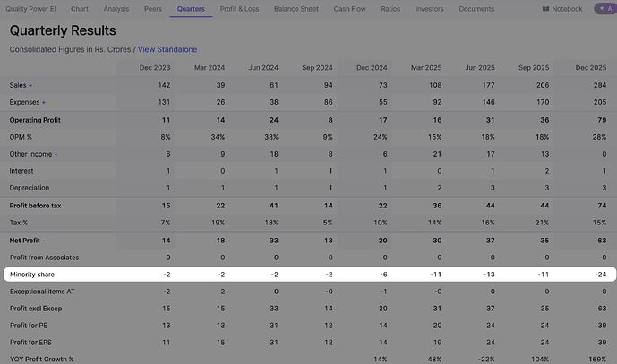Select the Quarters tab
Viewport: 617px width, 364px height.
pos(191,9)
